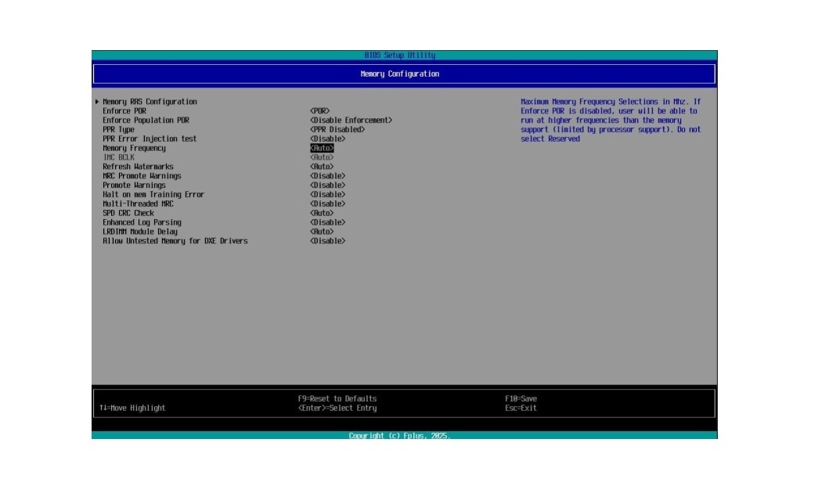This screenshot has width=829, height=504.
Task: Click the Memory Frequency label
Action: (134, 148)
